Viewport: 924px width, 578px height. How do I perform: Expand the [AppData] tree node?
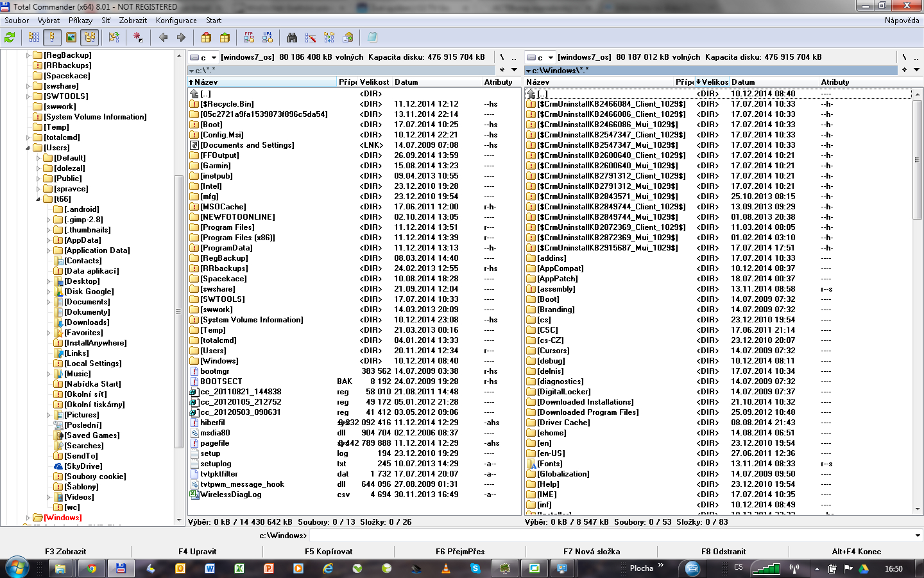coord(49,240)
